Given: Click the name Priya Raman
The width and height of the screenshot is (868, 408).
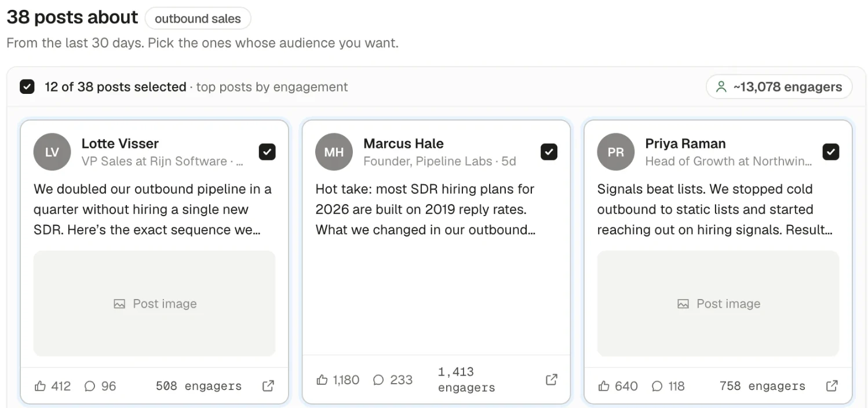Looking at the screenshot, I should coord(685,143).
